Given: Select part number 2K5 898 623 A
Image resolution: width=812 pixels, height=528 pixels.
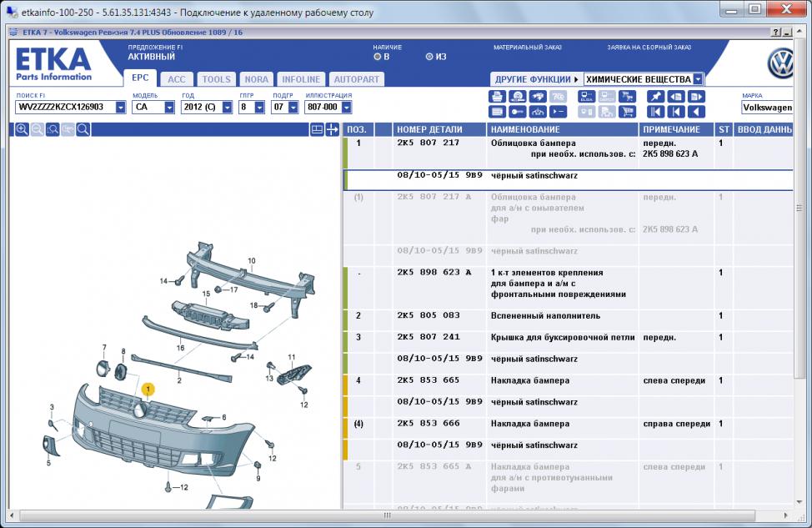Looking at the screenshot, I should 434,272.
